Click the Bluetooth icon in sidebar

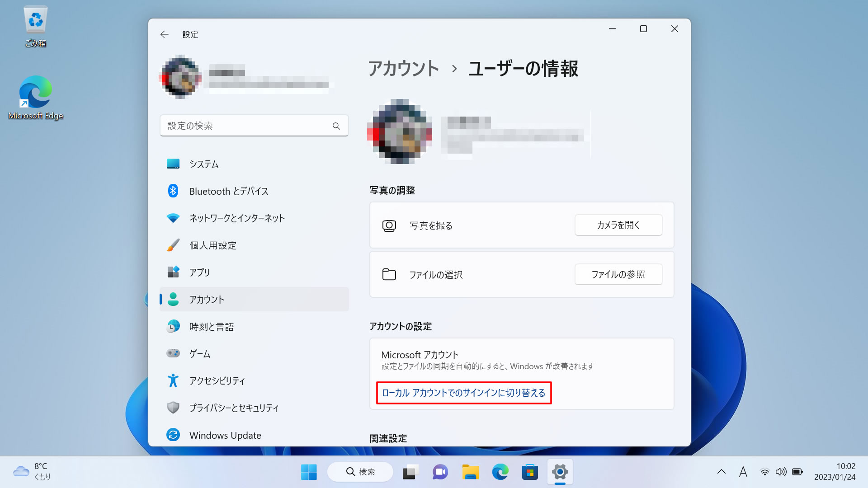173,191
